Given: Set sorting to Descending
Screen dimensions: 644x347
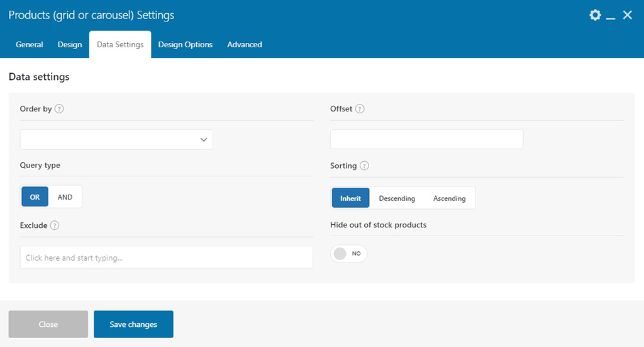Looking at the screenshot, I should pos(397,198).
